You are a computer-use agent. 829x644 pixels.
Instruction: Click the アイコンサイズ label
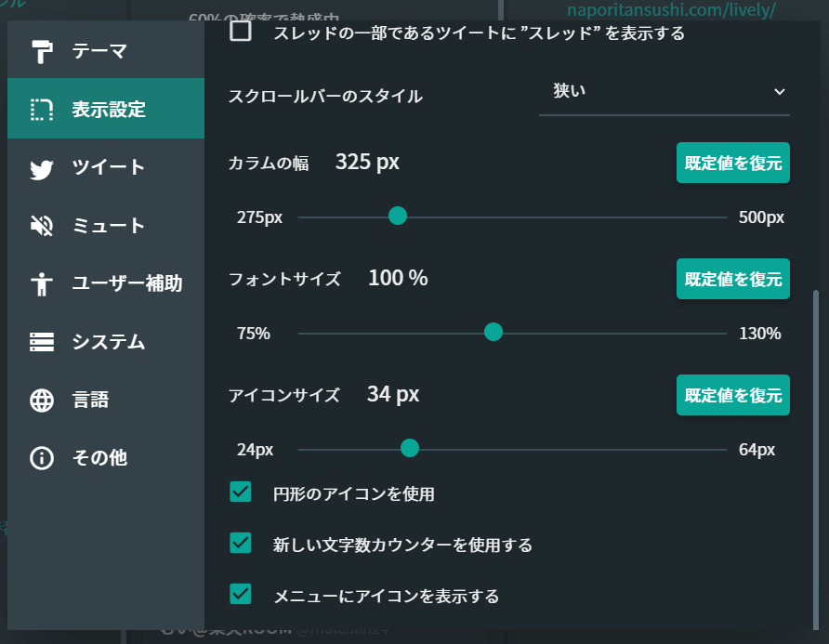(283, 396)
